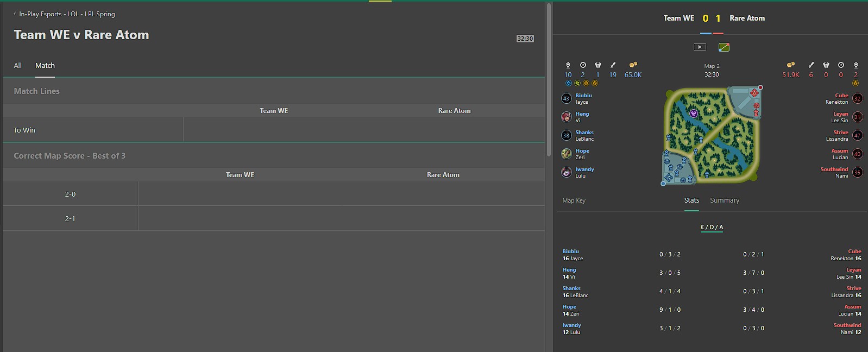
Task: Click Hope's 9 / 1 / 0 KDA
Action: click(x=670, y=310)
